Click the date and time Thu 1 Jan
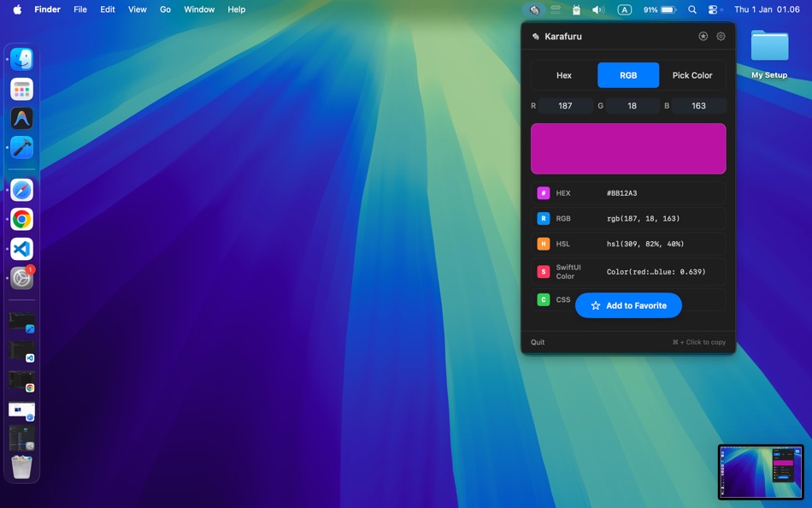Image resolution: width=812 pixels, height=508 pixels. click(767, 9)
